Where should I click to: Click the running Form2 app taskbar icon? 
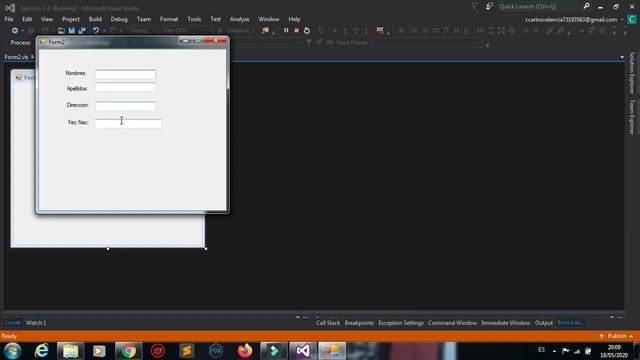coord(332,351)
